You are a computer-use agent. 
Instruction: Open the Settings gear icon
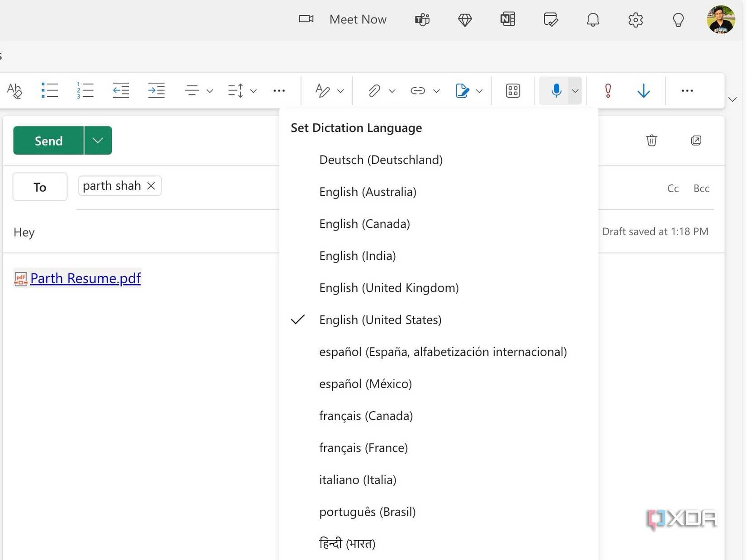coord(636,20)
